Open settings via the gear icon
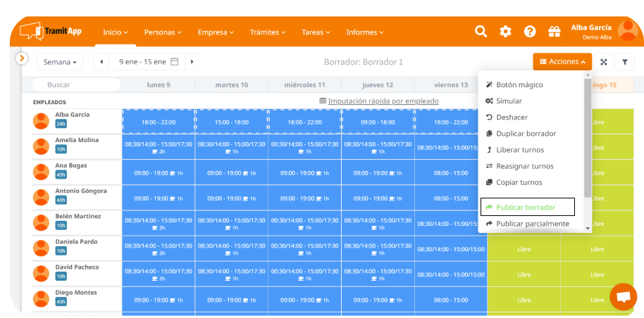The image size is (644, 318). tap(505, 32)
